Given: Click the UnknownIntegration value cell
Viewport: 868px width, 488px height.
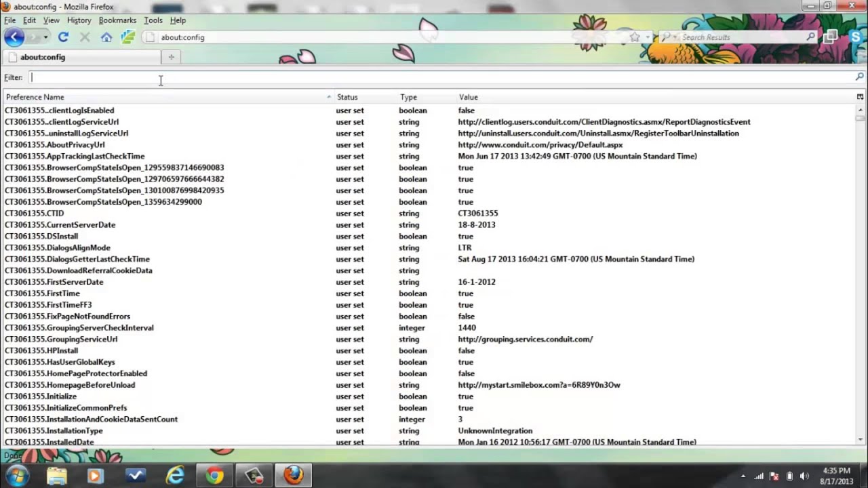Looking at the screenshot, I should pyautogui.click(x=495, y=431).
